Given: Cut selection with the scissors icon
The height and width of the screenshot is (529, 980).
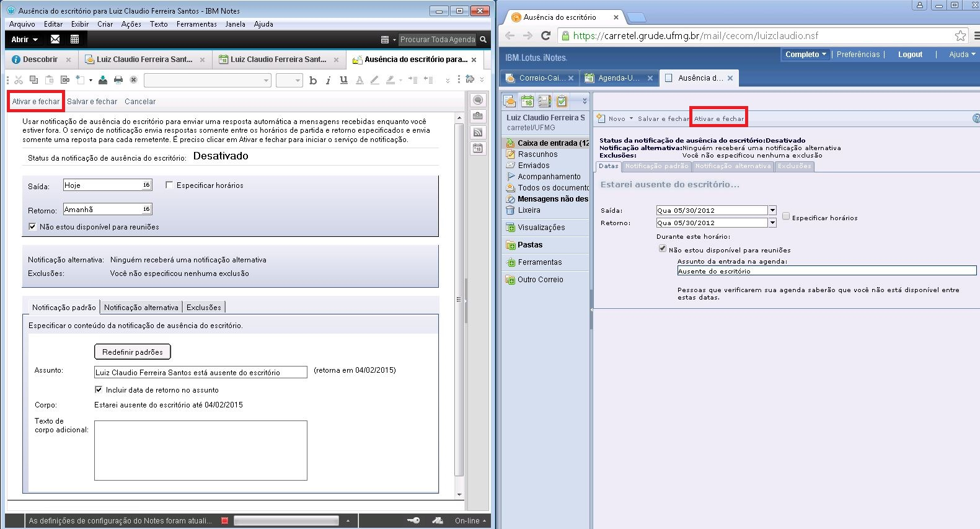Looking at the screenshot, I should (x=19, y=80).
